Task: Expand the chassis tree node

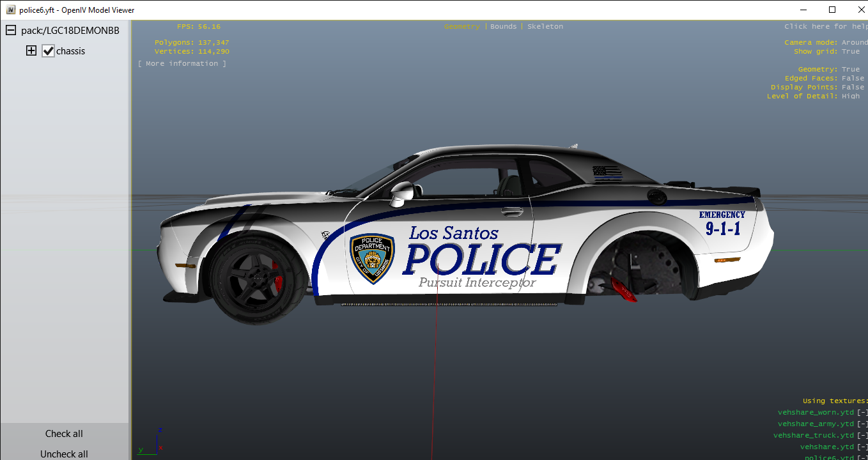Action: 31,51
